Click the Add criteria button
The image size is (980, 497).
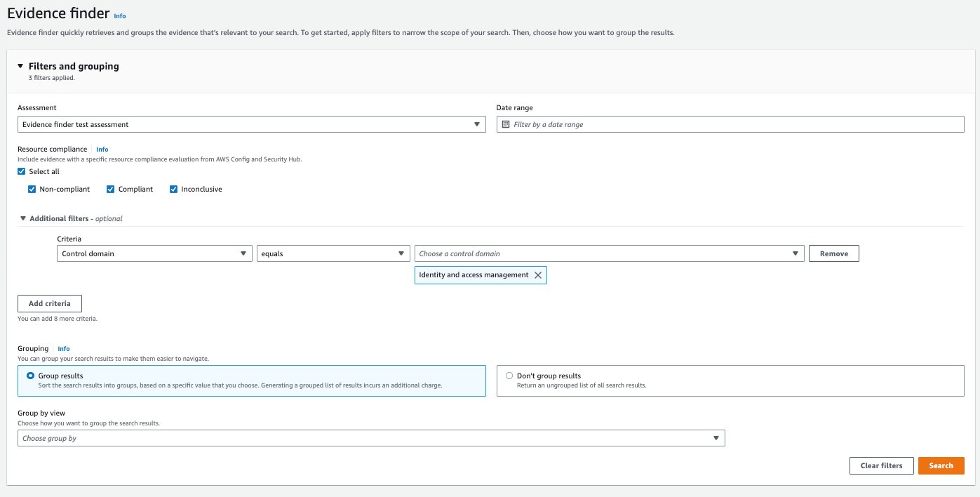[49, 303]
